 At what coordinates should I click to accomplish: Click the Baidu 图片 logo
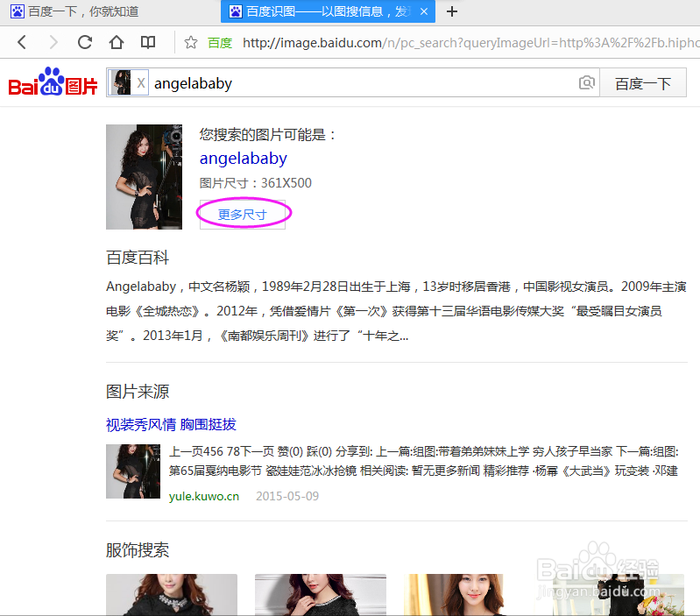pos(53,82)
